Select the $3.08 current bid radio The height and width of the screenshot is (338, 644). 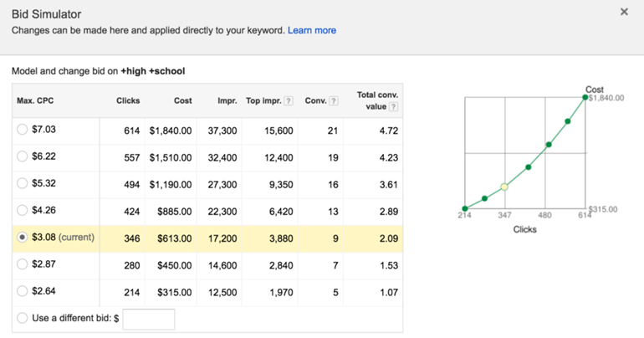(x=23, y=238)
